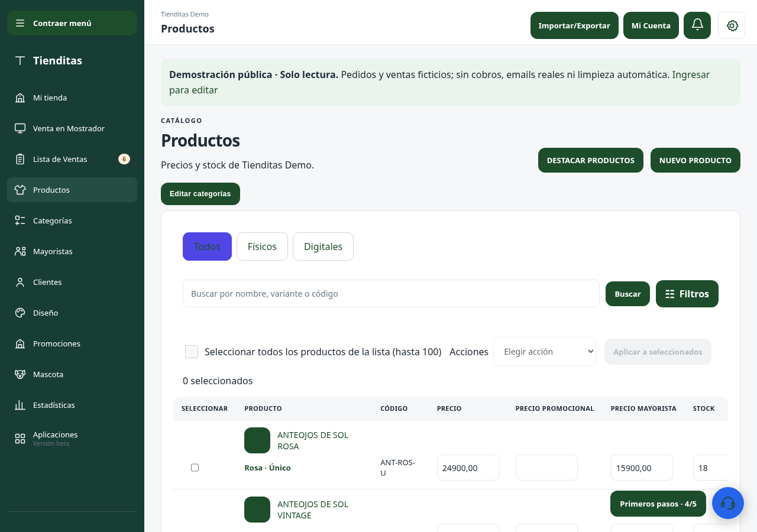Open settings gear icon in header
757x532 pixels.
[x=732, y=25]
